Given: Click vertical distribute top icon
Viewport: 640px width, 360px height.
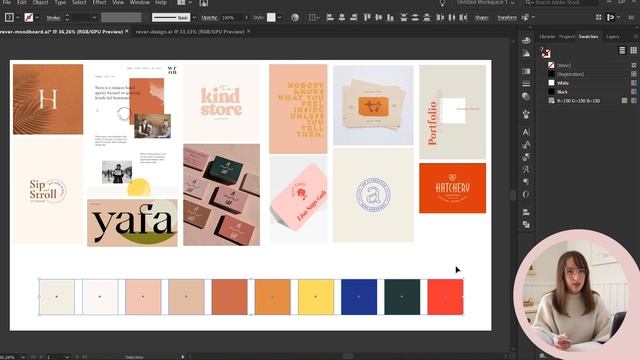Looking at the screenshot, I should pyautogui.click(x=404, y=18).
